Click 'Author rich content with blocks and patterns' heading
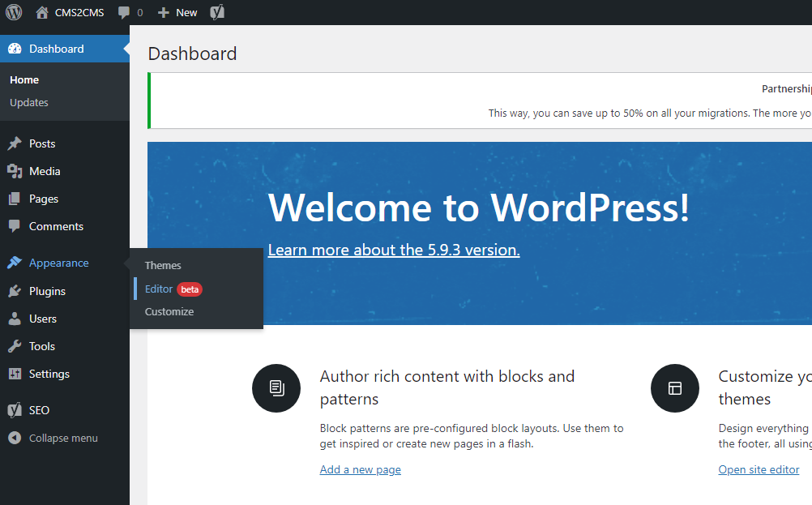The width and height of the screenshot is (812, 505). point(447,387)
